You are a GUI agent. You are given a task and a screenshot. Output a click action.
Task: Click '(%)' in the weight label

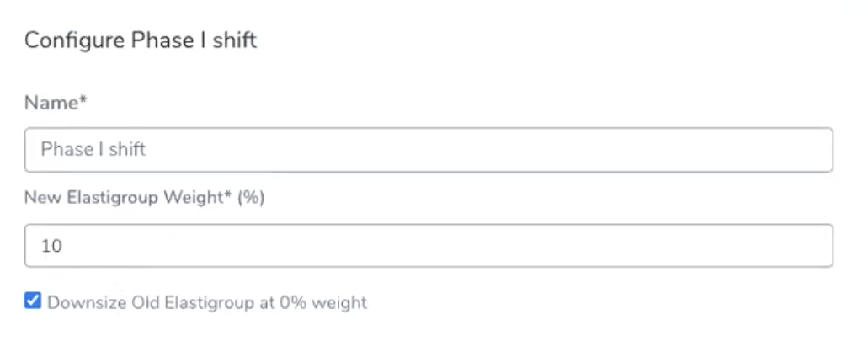point(251,198)
